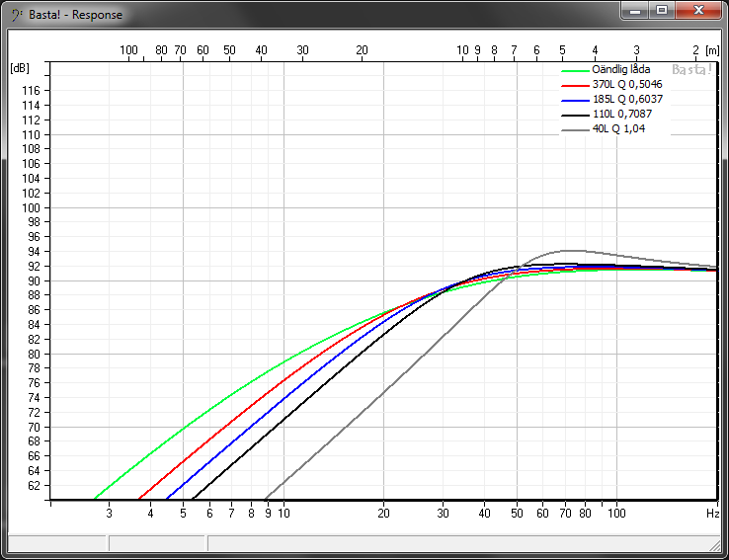Select the '40L Q 1,04' legend entry
729x560 pixels.
[618, 129]
